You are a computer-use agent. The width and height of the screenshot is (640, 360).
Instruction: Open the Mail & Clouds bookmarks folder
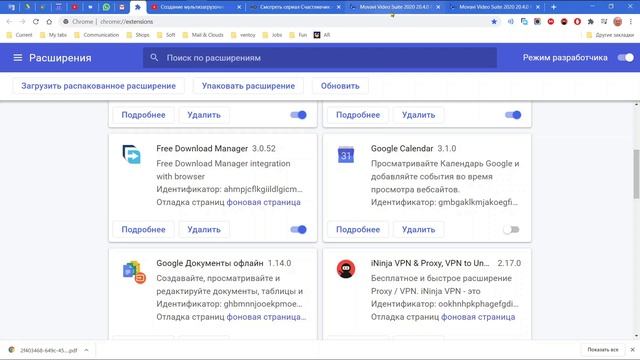click(203, 35)
